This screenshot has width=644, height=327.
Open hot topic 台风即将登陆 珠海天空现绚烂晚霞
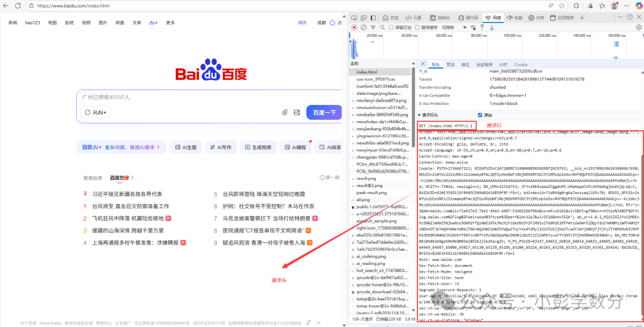(264, 194)
